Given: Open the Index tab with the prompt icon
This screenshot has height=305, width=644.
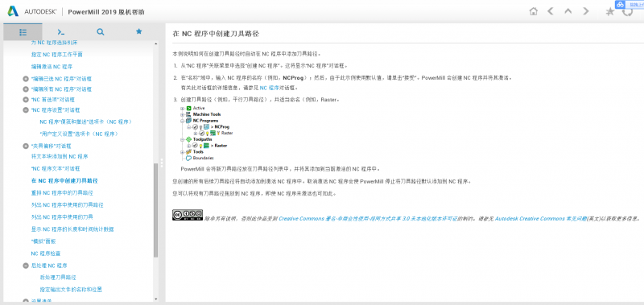Looking at the screenshot, I should (61, 31).
